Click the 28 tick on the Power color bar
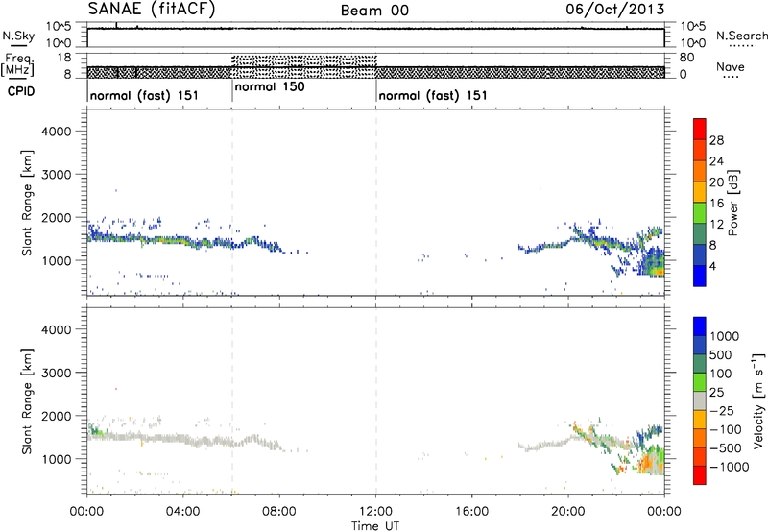The width and height of the screenshot is (768, 532). pyautogui.click(x=716, y=140)
